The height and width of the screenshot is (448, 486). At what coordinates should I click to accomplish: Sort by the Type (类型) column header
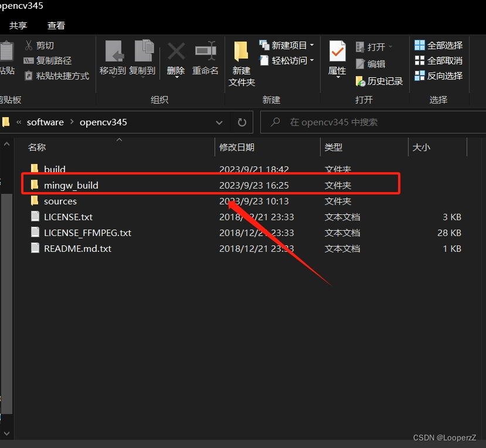[x=333, y=147]
